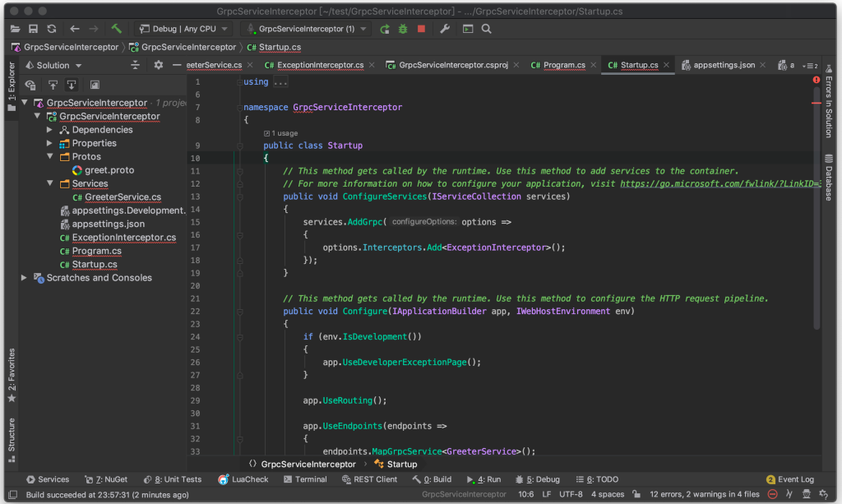
Task: Open the Debug | Any CPU configuration dropdown
Action: pos(183,29)
